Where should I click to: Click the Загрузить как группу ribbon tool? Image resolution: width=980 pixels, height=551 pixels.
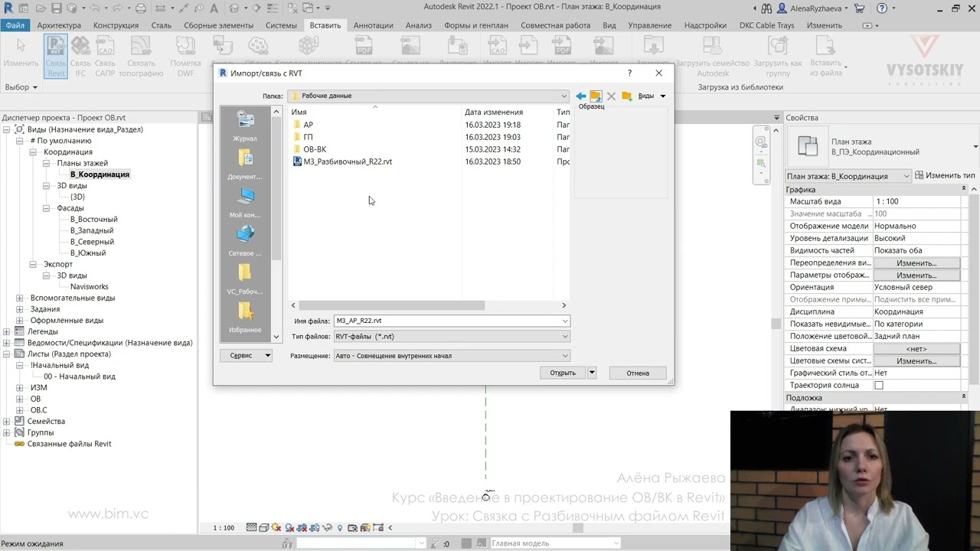pyautogui.click(x=778, y=57)
